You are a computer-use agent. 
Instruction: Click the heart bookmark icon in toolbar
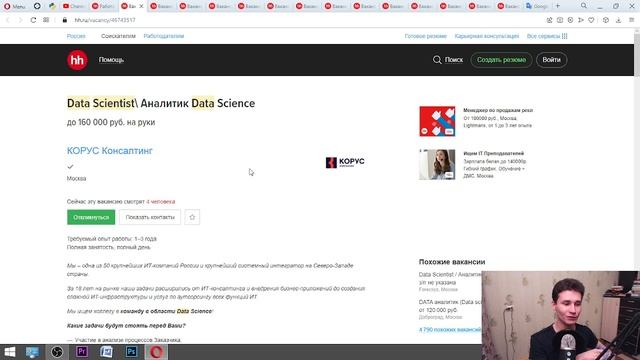click(591, 20)
